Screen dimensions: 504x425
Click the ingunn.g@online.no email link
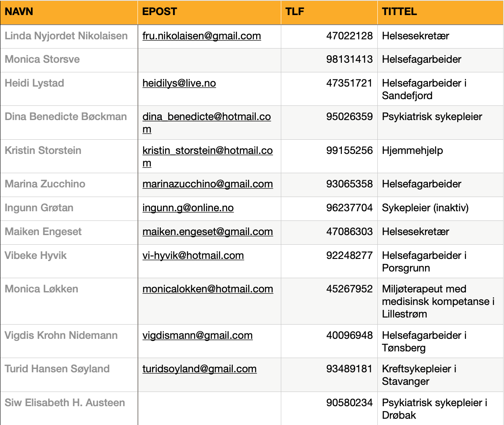point(188,208)
